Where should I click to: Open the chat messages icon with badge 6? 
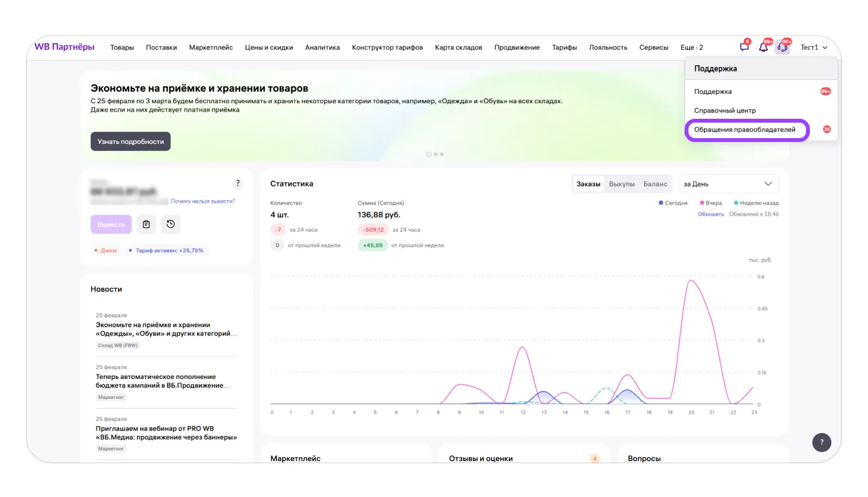click(744, 47)
